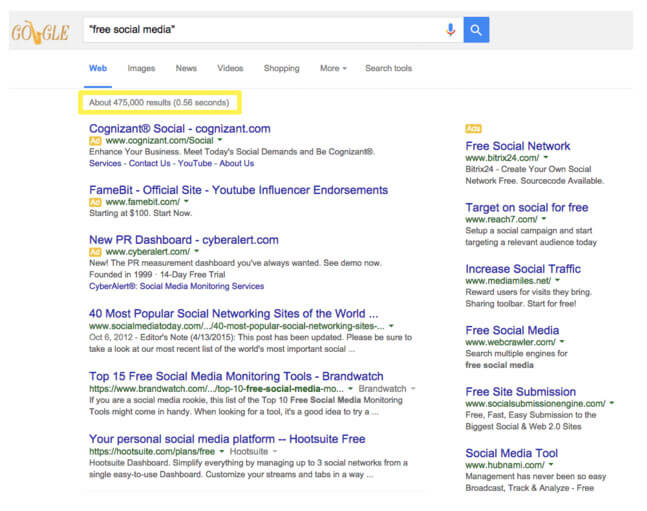
Task: Click 'Starting at $100. Start Now.' text
Action: [140, 213]
